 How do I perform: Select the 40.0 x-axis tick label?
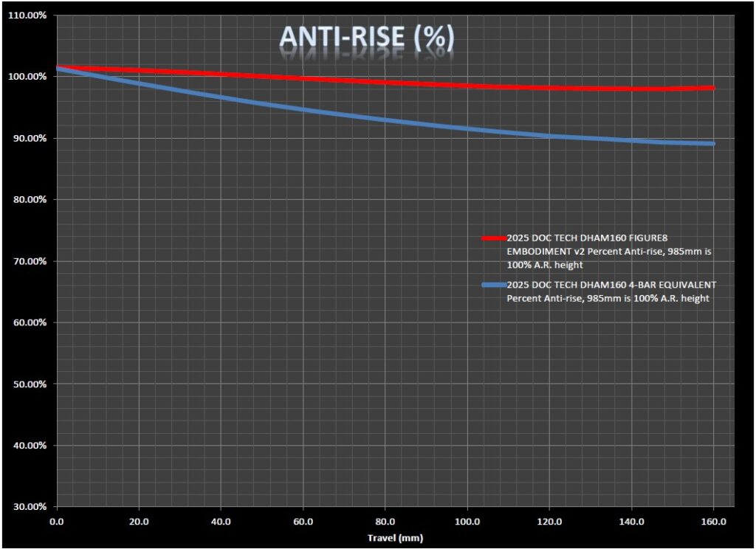point(221,521)
